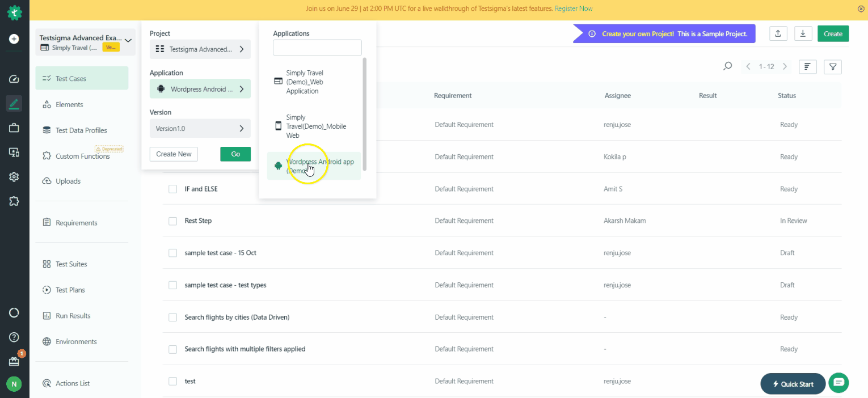Screen dimensions: 868x398
Task: Open the puzzle addons icon in left rail
Action: pyautogui.click(x=14, y=201)
